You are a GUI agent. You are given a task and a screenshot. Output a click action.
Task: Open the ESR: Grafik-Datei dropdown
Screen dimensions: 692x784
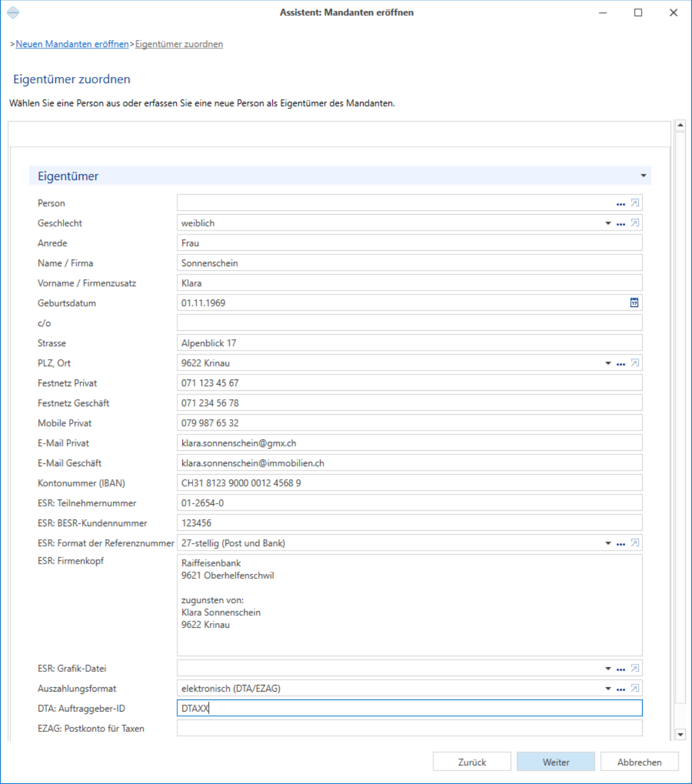pos(608,668)
